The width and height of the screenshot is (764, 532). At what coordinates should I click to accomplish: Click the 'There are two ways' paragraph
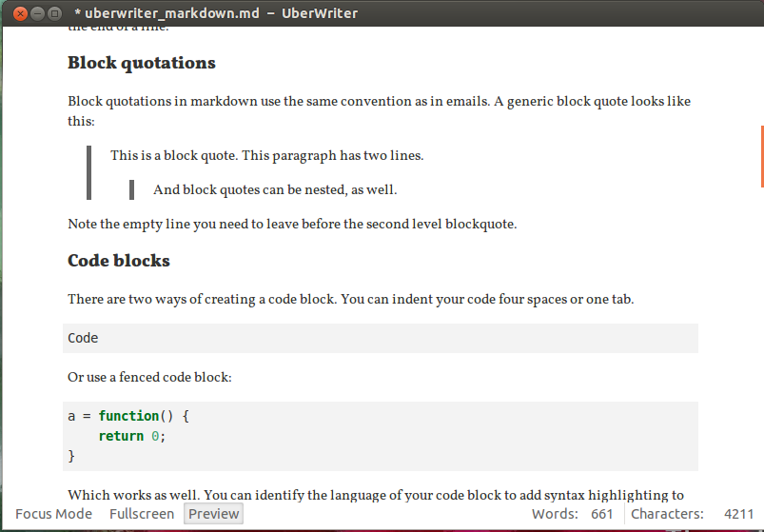coord(350,299)
